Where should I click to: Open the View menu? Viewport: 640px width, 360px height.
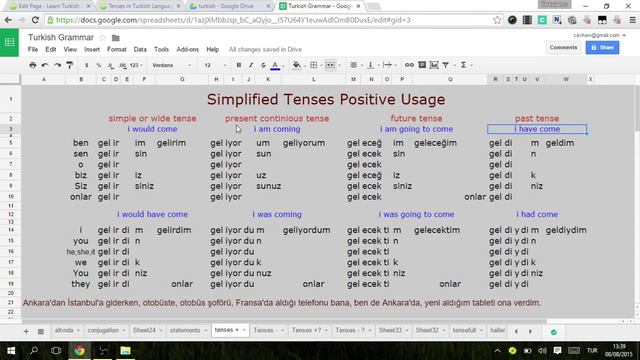click(x=70, y=49)
